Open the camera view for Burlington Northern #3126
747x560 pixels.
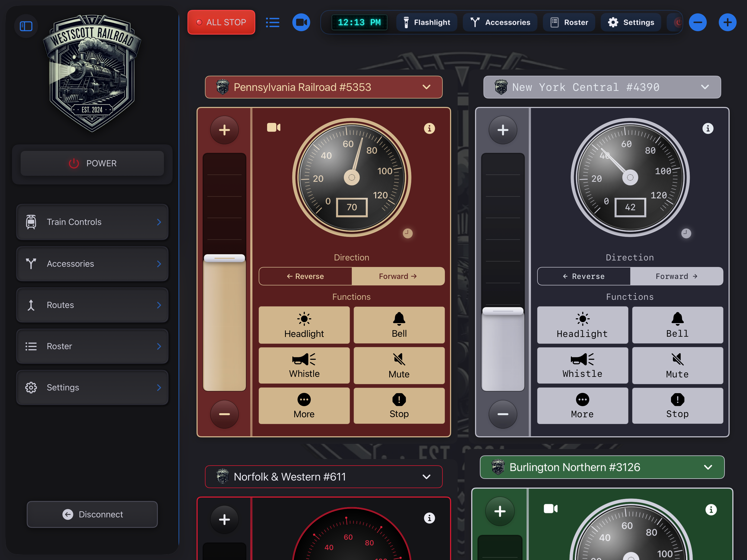point(550,509)
